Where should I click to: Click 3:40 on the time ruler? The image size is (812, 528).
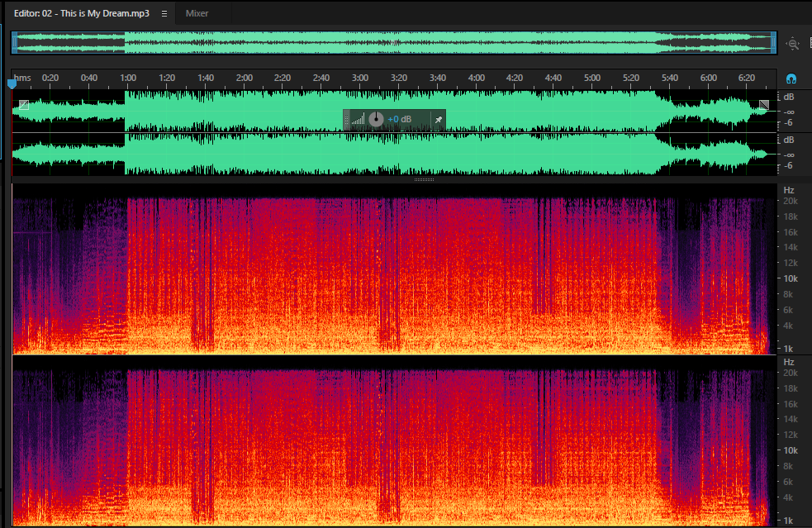click(x=438, y=78)
